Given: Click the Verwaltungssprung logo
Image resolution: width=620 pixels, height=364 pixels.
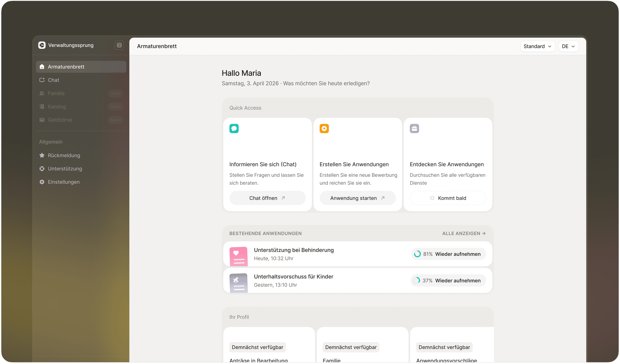Looking at the screenshot, I should [x=42, y=45].
